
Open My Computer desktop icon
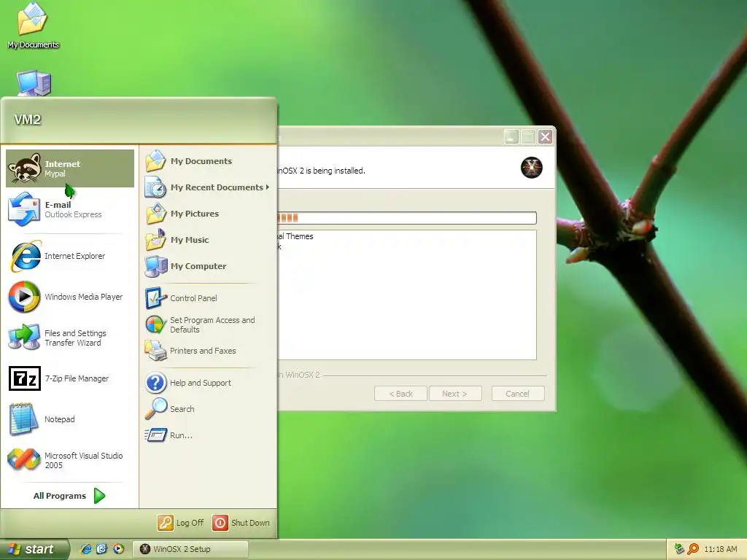point(34,83)
